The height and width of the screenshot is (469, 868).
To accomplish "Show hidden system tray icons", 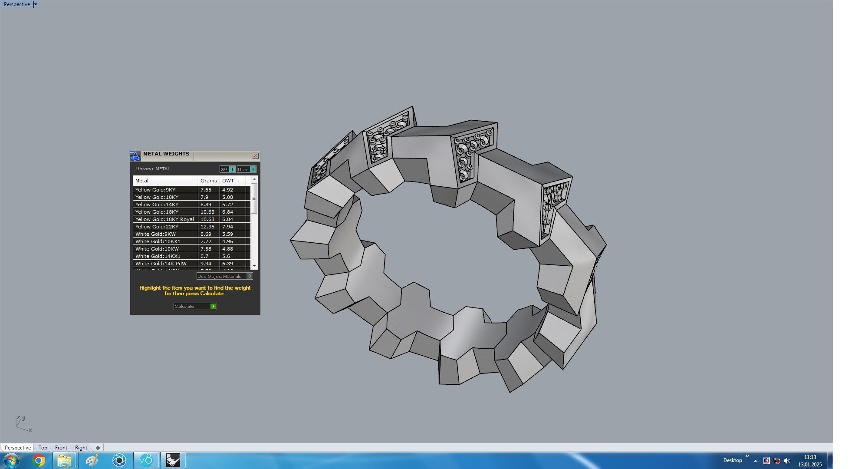I will 756,461.
